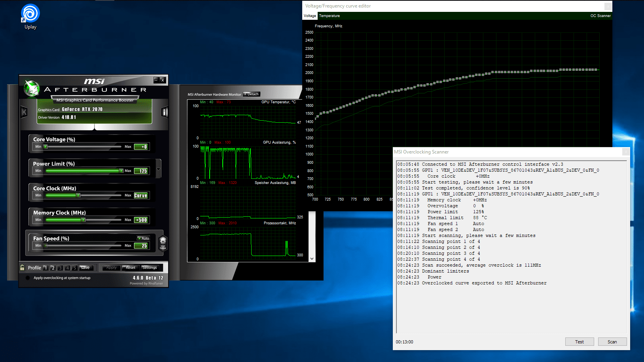Reset overclocking settings to default

131,268
